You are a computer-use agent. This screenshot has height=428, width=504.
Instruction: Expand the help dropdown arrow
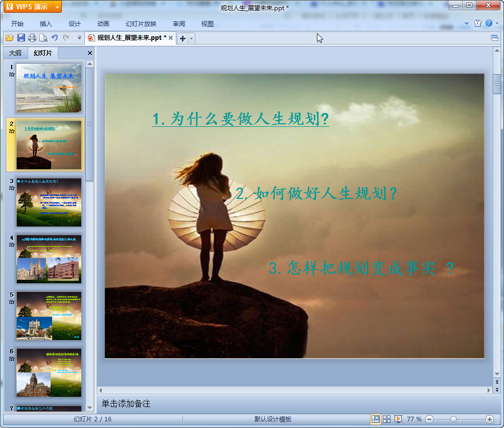click(497, 23)
